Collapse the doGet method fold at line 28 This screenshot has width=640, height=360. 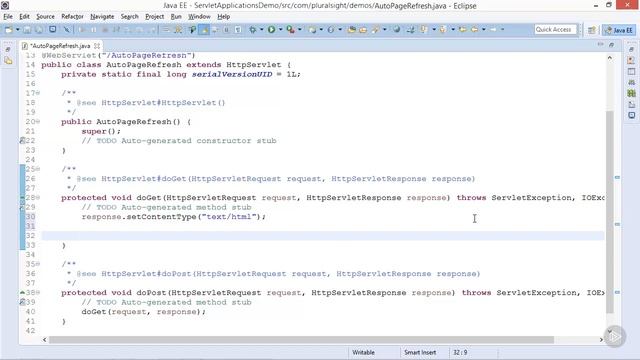tap(38, 198)
